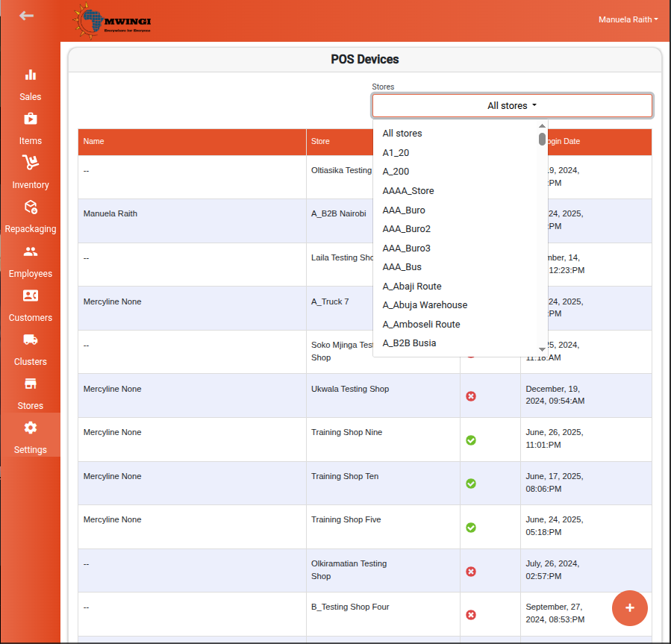Choose A_Abaji Route store option
The height and width of the screenshot is (644, 671).
(455, 287)
